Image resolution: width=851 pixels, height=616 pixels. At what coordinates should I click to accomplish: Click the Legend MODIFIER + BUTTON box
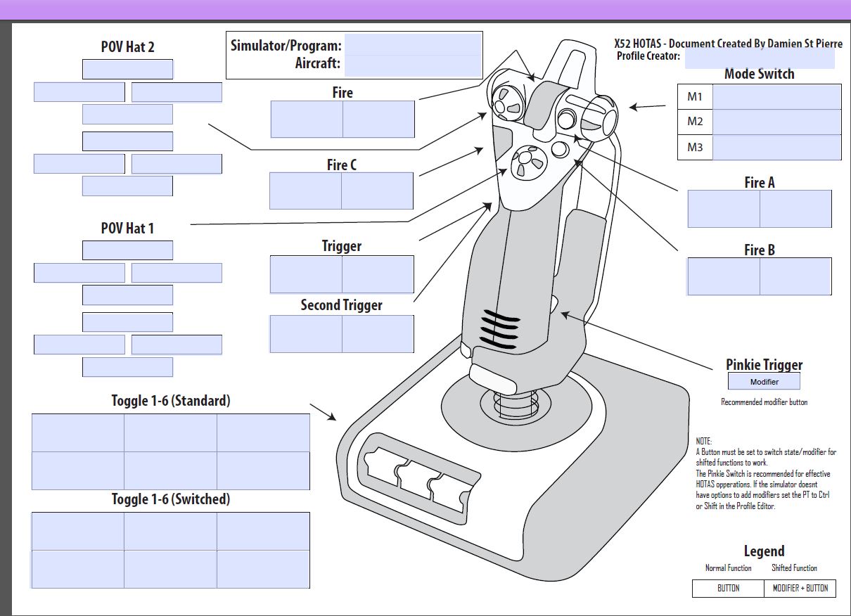click(800, 589)
